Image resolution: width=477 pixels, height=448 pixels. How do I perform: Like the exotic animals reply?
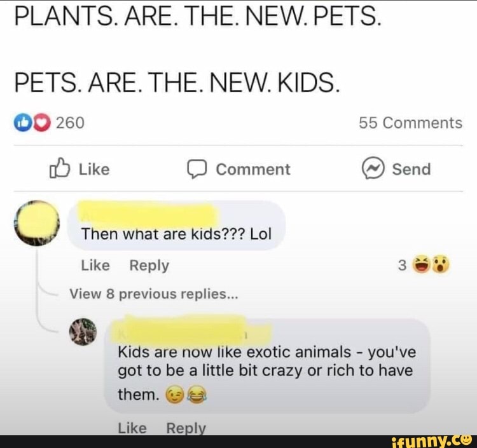tap(132, 428)
